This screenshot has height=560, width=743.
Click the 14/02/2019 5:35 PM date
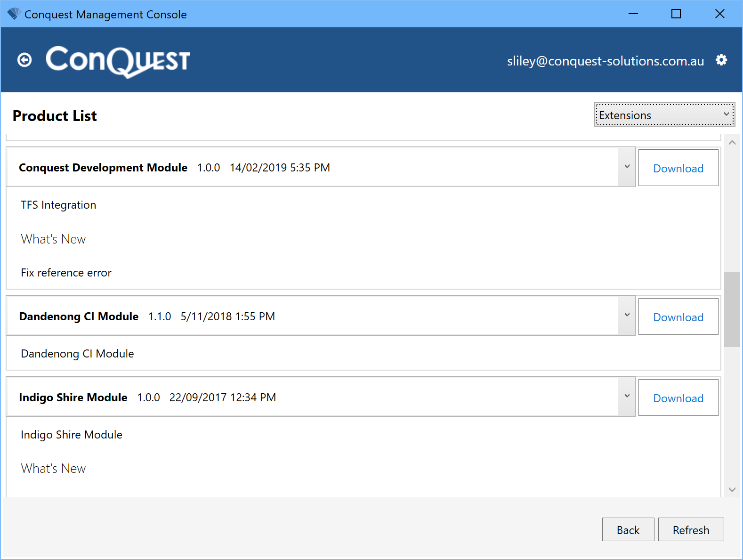280,168
